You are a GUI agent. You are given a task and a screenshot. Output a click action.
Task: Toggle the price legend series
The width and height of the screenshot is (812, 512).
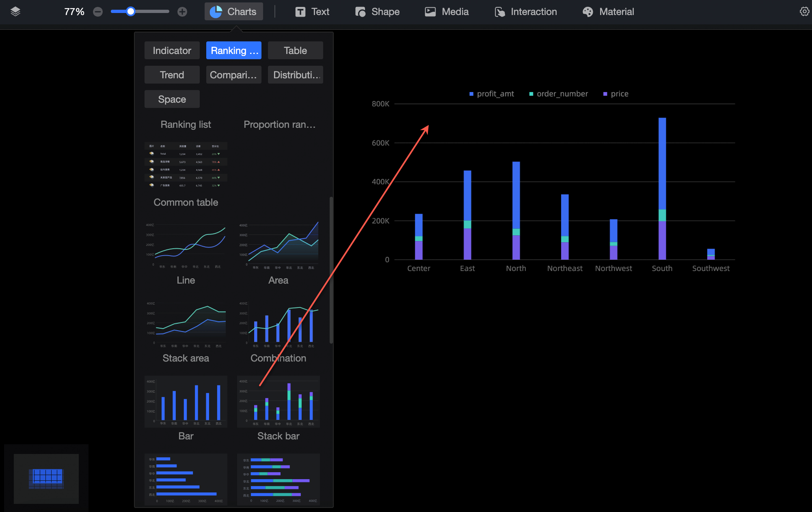(616, 94)
